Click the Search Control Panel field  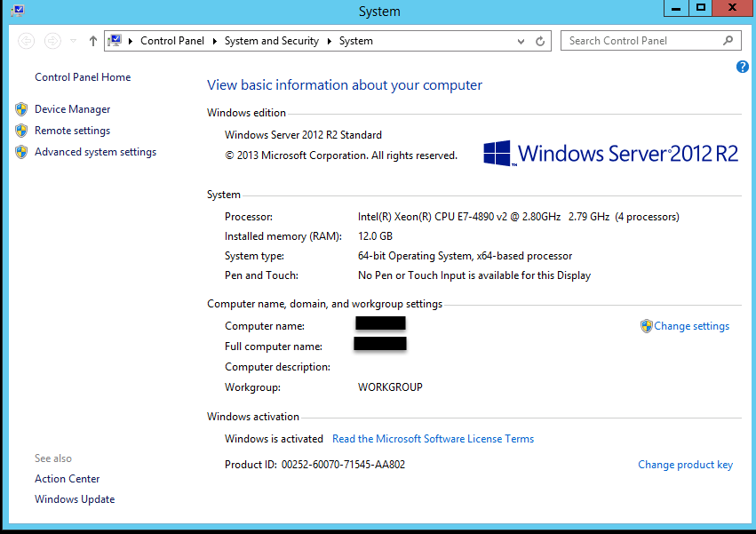click(x=641, y=41)
